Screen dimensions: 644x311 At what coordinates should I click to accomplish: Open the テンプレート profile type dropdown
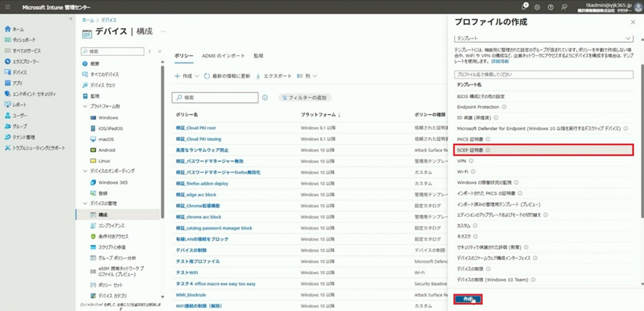coord(544,37)
